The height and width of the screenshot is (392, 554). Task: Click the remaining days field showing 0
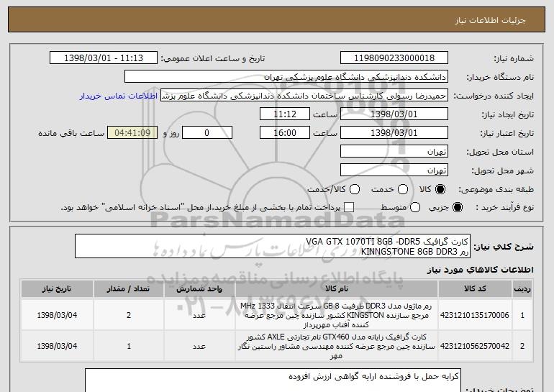[207, 133]
